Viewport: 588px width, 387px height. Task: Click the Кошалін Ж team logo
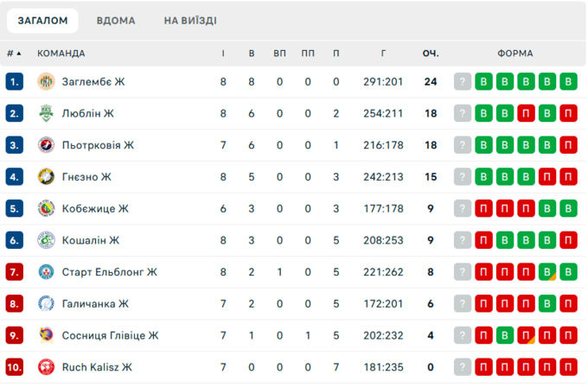click(47, 240)
